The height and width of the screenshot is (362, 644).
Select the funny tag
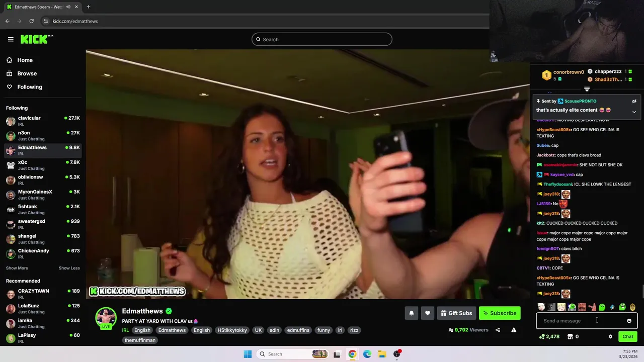click(324, 330)
